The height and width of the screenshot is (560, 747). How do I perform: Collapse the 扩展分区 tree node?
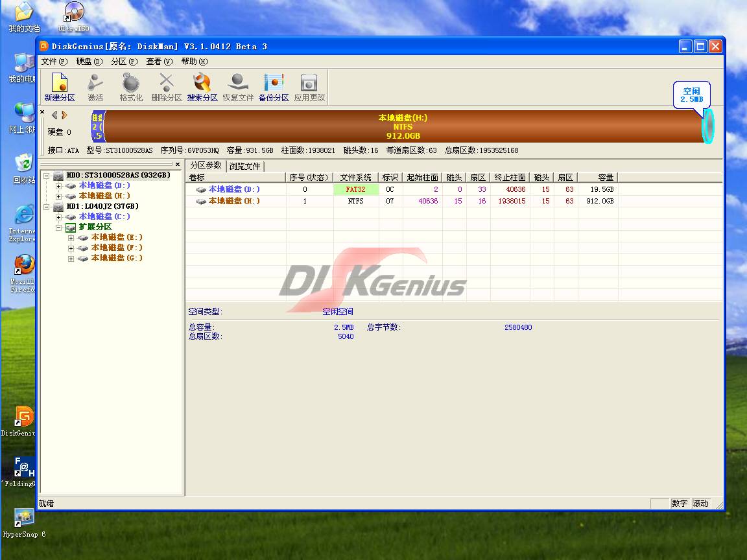pos(58,227)
